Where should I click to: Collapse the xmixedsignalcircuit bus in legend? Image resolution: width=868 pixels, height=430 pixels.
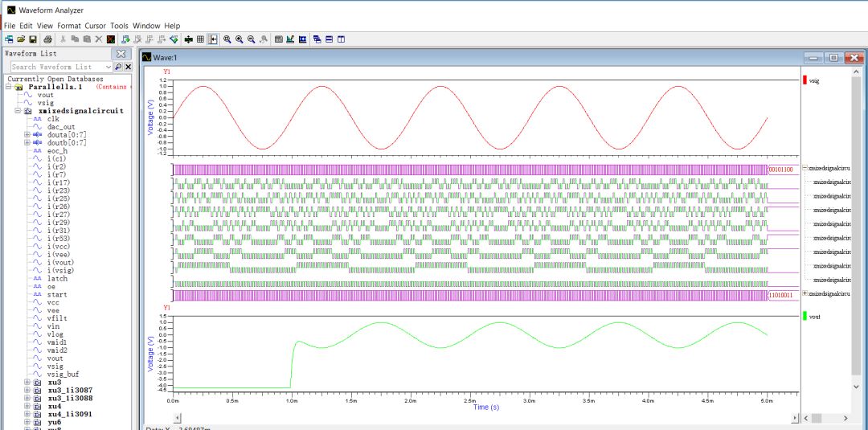(x=805, y=169)
